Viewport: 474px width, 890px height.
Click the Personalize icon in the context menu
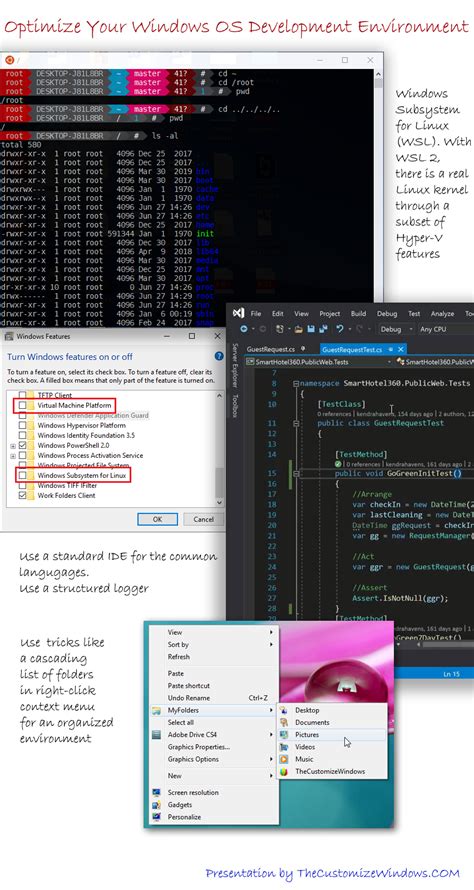pos(157,817)
